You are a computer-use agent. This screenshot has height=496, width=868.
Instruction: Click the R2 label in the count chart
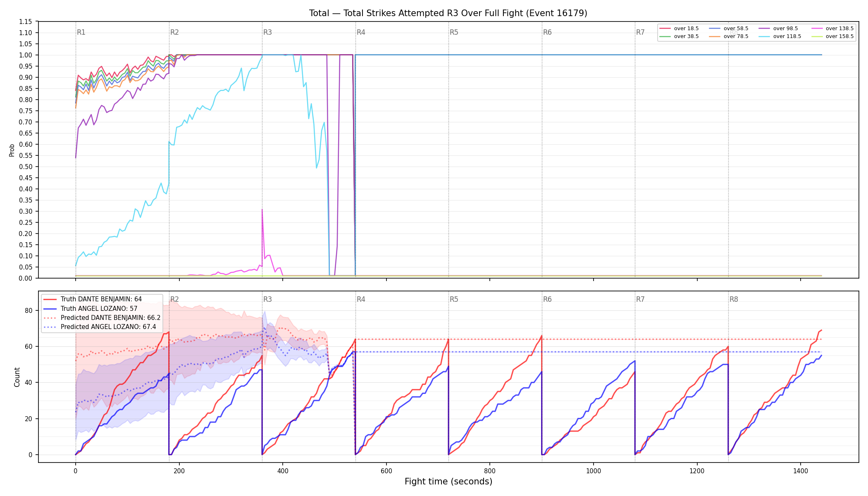tap(175, 299)
